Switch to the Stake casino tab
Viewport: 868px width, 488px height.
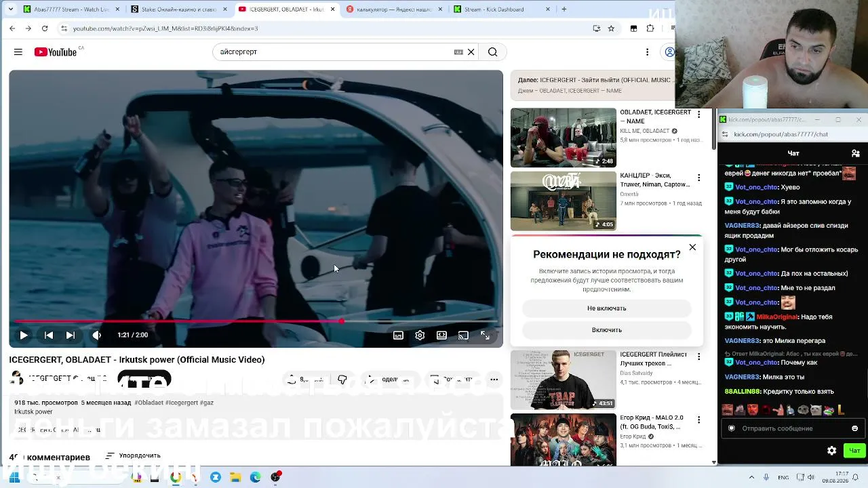[178, 9]
